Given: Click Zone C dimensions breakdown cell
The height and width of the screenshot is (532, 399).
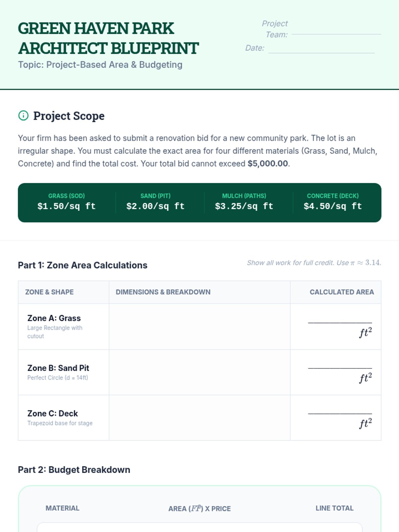Looking at the screenshot, I should pyautogui.click(x=199, y=418).
